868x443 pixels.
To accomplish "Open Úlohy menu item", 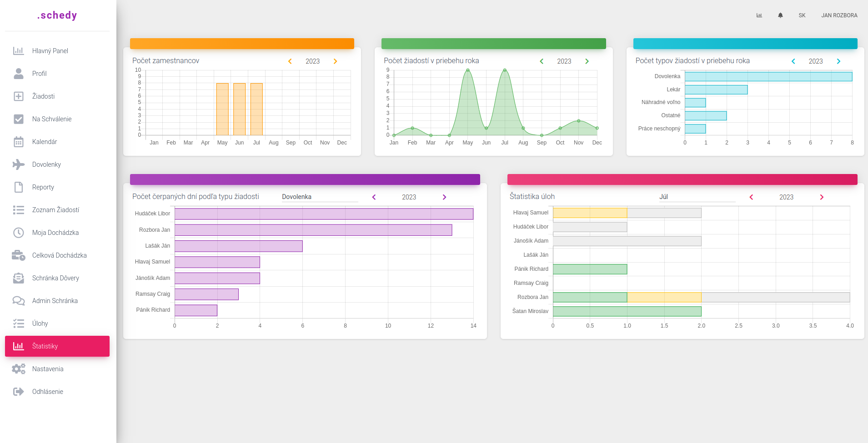I will pyautogui.click(x=57, y=324).
